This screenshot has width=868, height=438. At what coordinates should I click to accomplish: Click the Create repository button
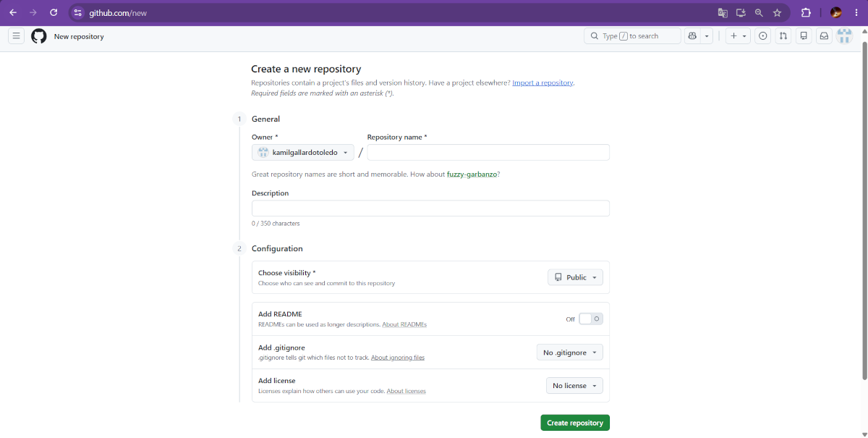pyautogui.click(x=575, y=423)
